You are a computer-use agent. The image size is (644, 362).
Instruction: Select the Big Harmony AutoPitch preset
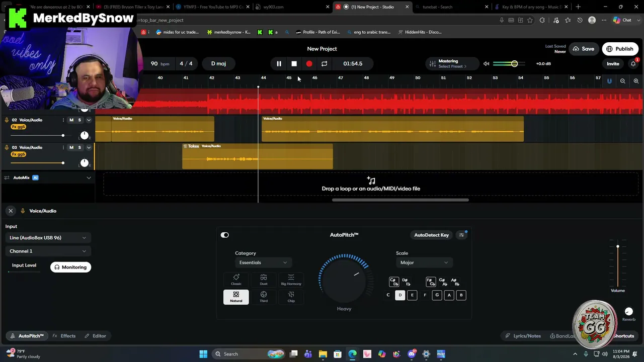pyautogui.click(x=291, y=280)
